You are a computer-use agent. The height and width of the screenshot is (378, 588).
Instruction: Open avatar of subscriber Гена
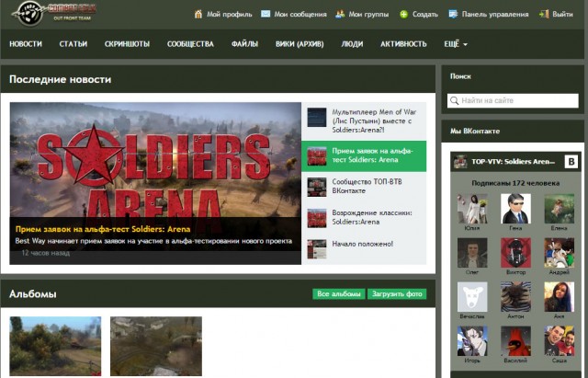click(x=515, y=209)
